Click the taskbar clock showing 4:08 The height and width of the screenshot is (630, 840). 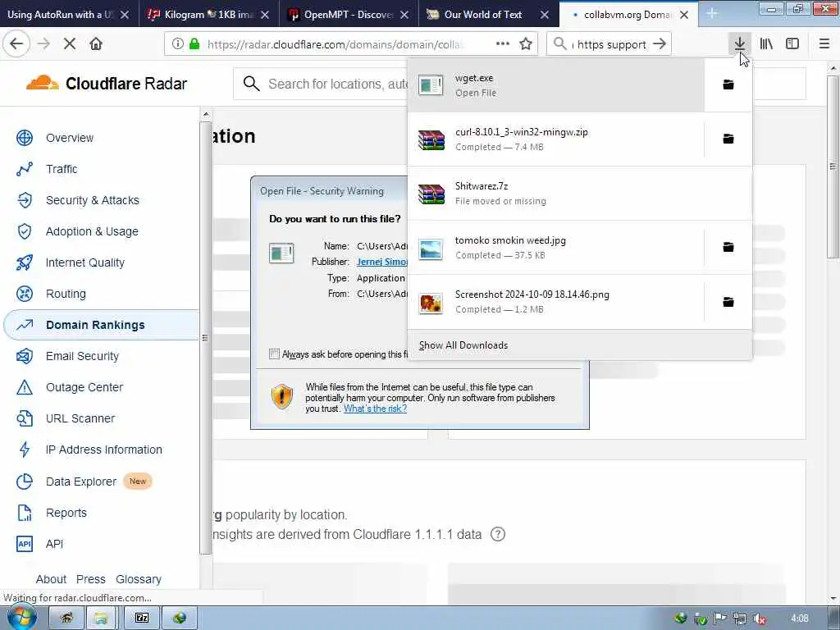[799, 619]
